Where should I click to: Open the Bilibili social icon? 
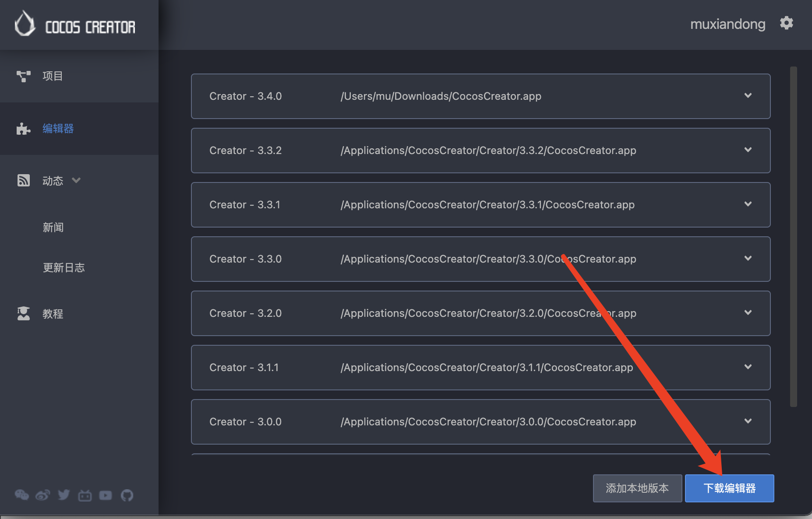[x=85, y=495]
